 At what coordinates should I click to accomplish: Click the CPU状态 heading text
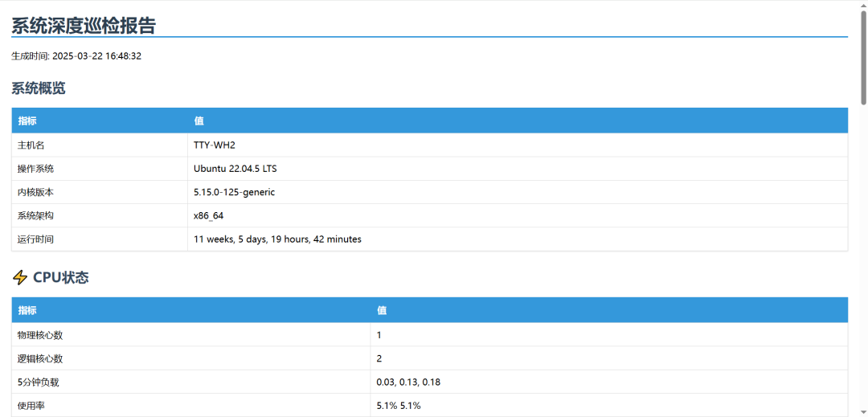[61, 278]
